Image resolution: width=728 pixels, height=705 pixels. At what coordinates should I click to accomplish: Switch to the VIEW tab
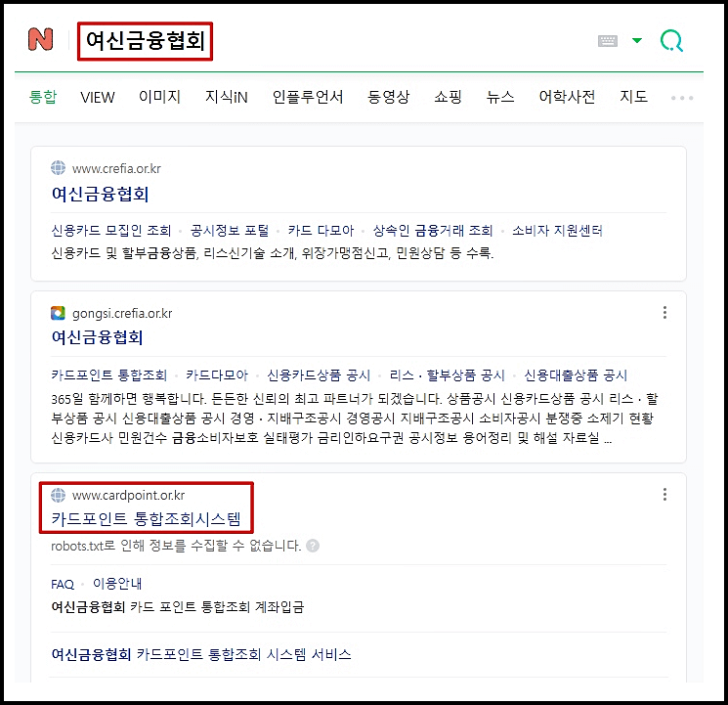tap(98, 97)
